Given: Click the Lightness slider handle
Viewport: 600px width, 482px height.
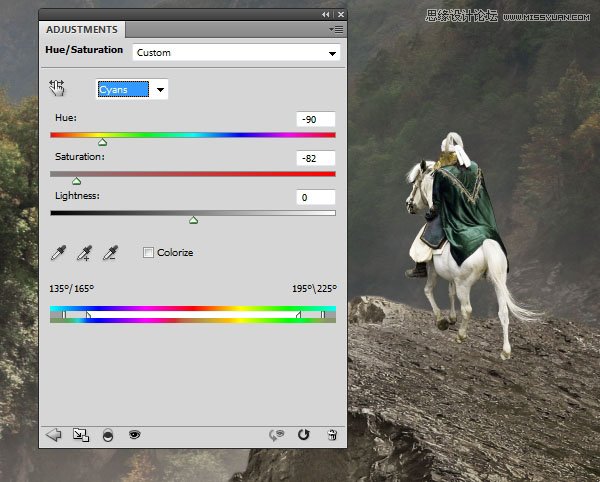Looking at the screenshot, I should click(193, 220).
